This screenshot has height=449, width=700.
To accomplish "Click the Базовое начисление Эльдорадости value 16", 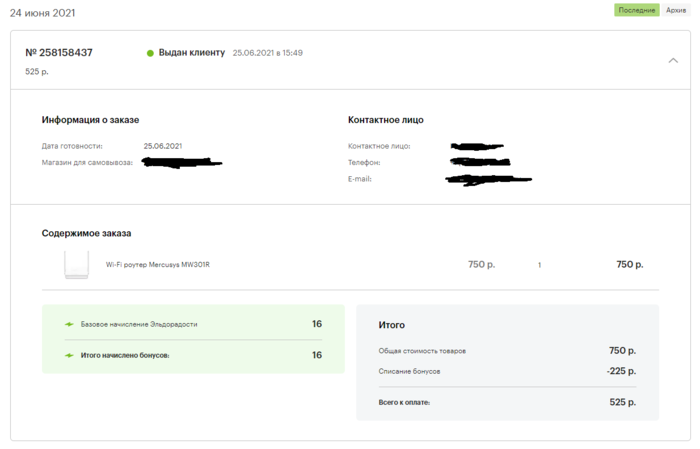I will 317,324.
